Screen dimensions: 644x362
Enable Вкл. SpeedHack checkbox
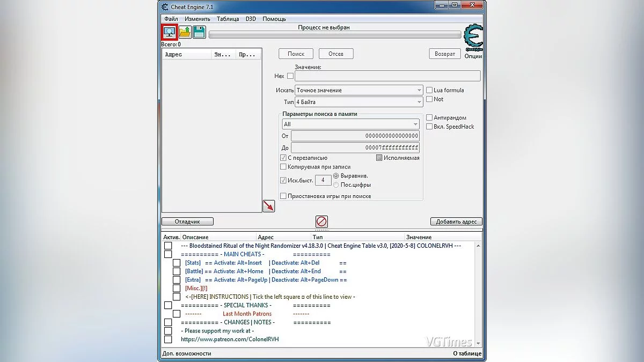[x=429, y=127]
